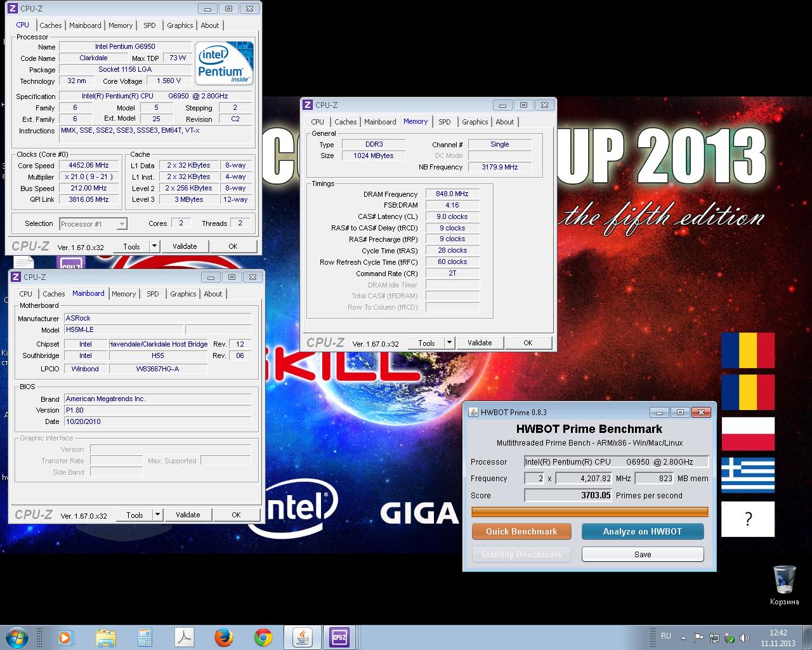The width and height of the screenshot is (812, 650).
Task: Click the HWBOT Processor name field
Action: [616, 461]
